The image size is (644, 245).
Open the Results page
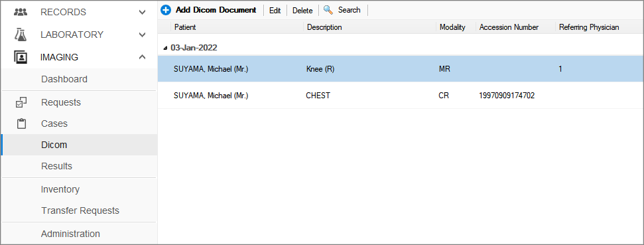(x=56, y=166)
